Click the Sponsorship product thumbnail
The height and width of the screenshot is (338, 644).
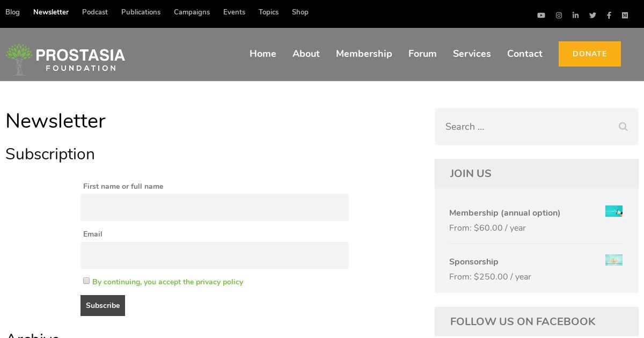[x=614, y=260]
